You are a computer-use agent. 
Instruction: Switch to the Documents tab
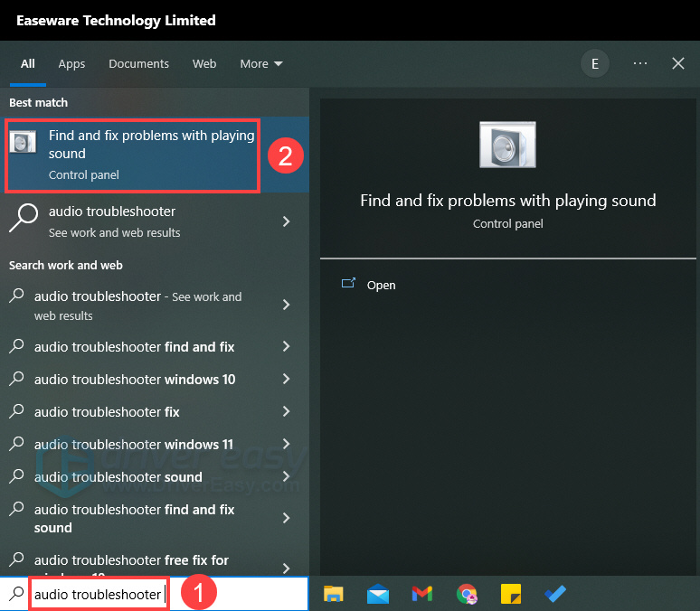point(139,64)
